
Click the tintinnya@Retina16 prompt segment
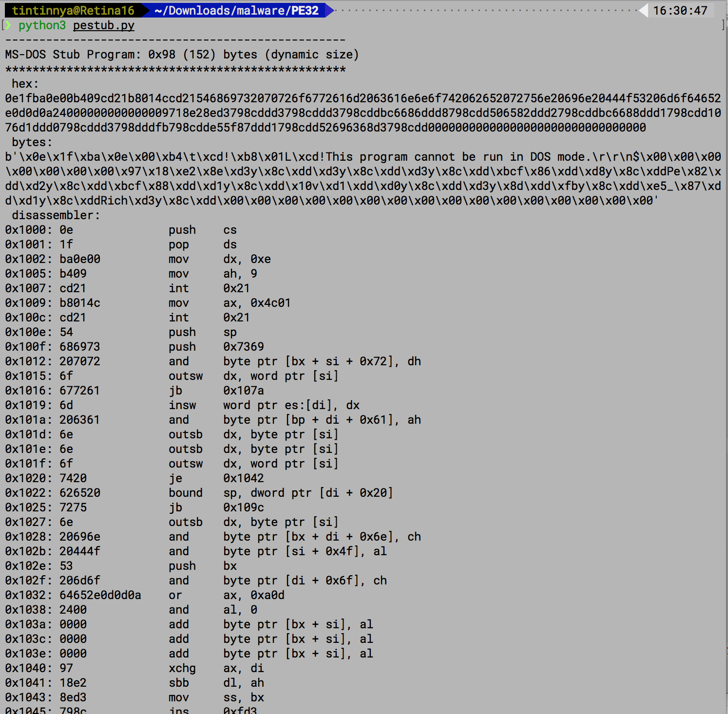click(73, 10)
